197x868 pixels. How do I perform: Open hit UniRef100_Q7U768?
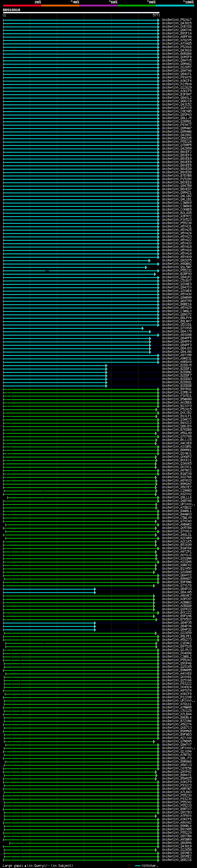coord(176,437)
